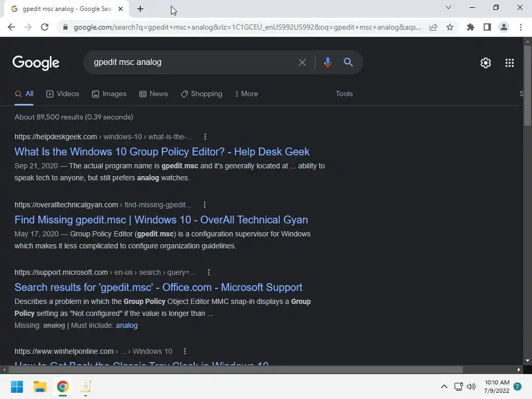Go to the Google logo homepage
532x399 pixels.
pyautogui.click(x=36, y=63)
